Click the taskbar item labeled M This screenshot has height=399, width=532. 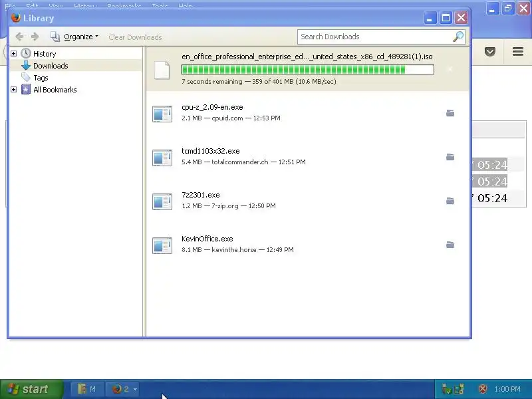(x=87, y=389)
